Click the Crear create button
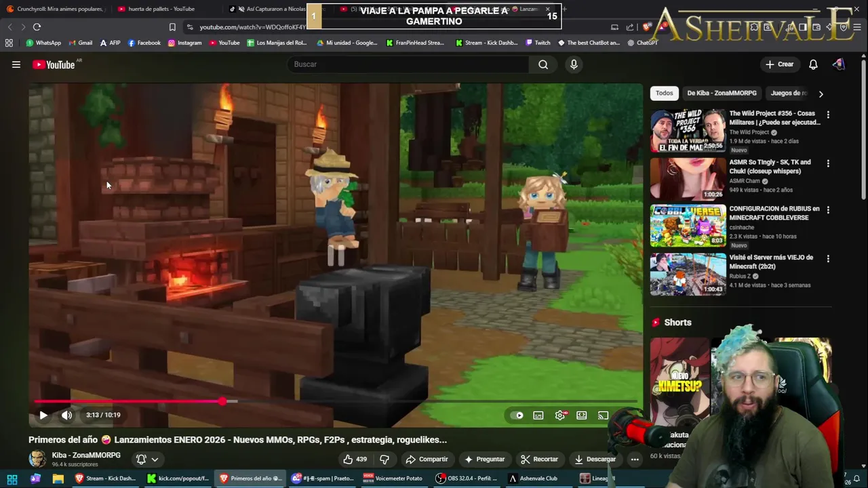This screenshot has width=868, height=488. click(779, 64)
